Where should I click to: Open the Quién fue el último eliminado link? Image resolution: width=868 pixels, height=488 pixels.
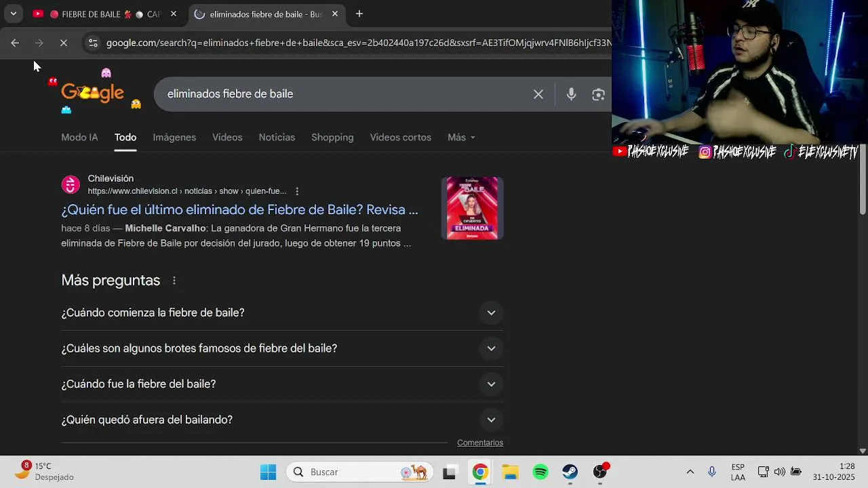[239, 209]
